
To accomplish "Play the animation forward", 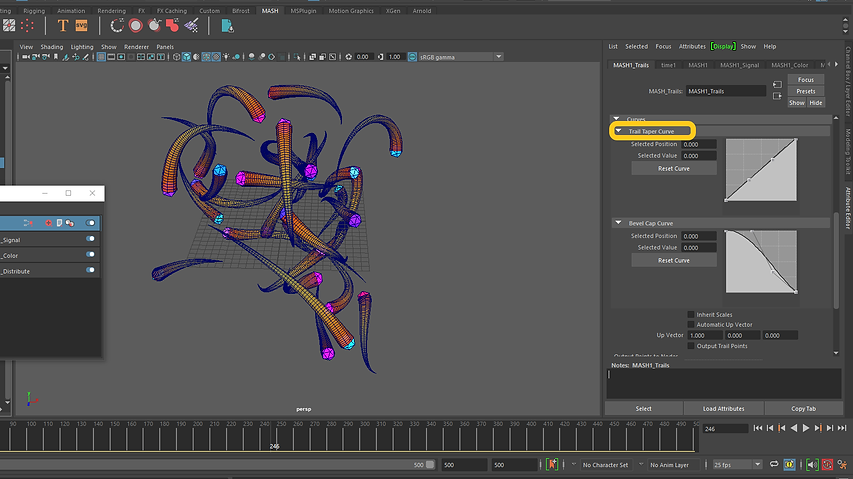I will (806, 428).
